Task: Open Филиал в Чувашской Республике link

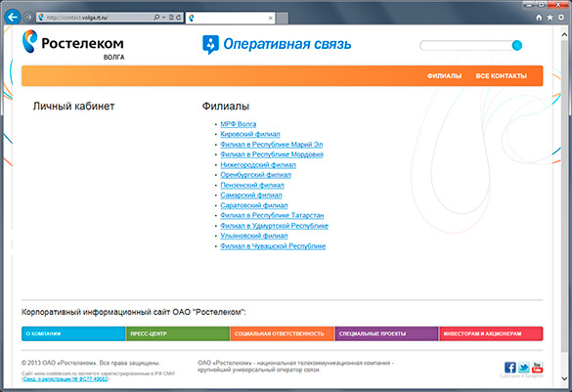Action: [x=273, y=246]
